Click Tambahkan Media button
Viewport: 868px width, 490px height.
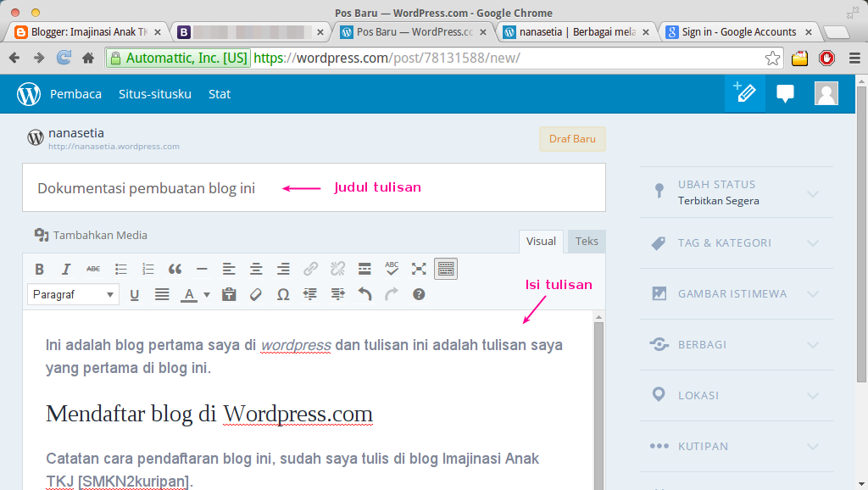point(92,236)
